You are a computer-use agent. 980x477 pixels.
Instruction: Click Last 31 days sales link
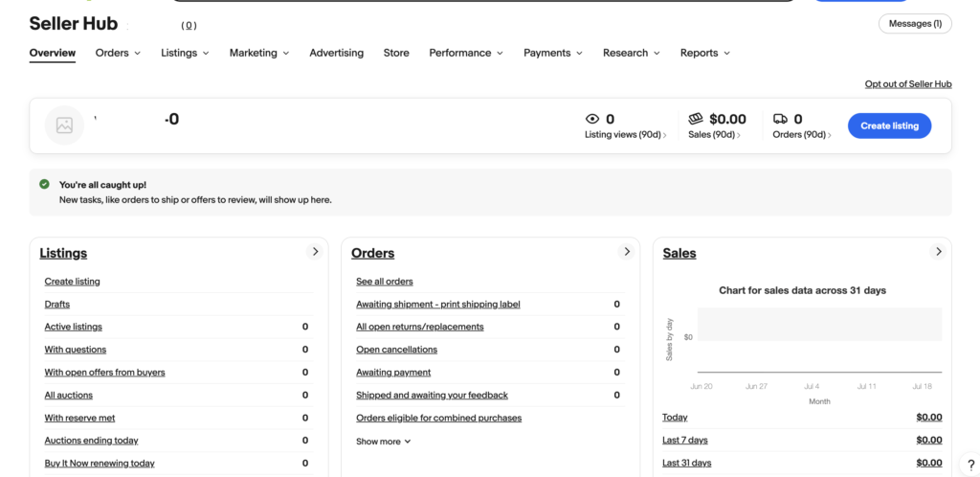(687, 463)
